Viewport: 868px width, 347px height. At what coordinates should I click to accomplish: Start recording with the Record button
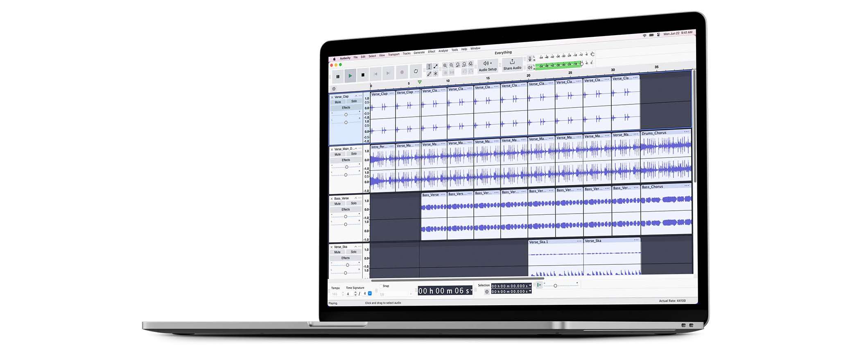[x=402, y=72]
